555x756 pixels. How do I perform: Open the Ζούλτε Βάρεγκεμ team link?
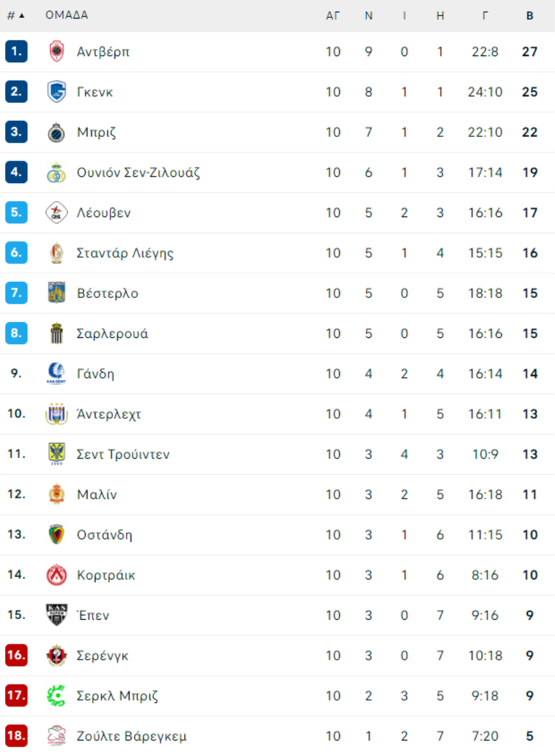coord(131,736)
